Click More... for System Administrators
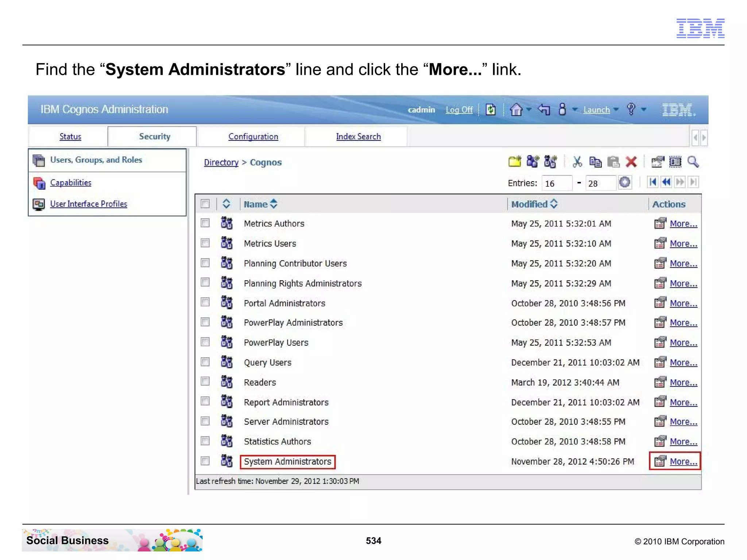The width and height of the screenshot is (747, 560). 684,461
